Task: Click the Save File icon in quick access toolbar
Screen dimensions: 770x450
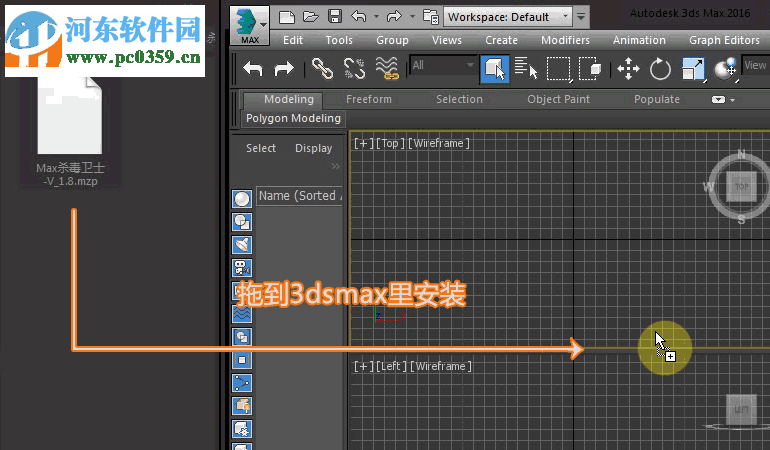Action: pyautogui.click(x=335, y=16)
